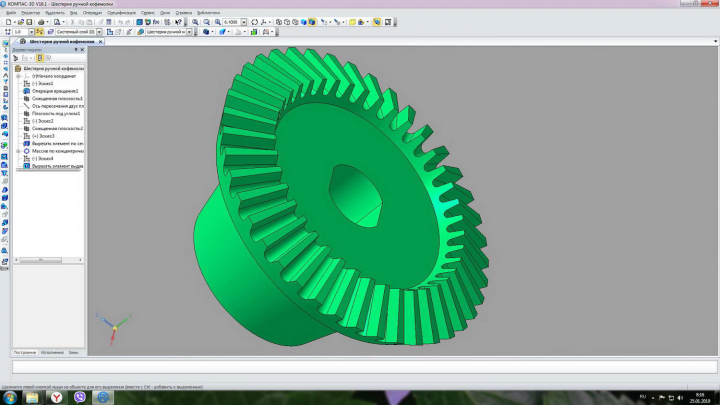The width and height of the screenshot is (720, 405).
Task: Click the volume icon in tray
Action: pyautogui.click(x=680, y=398)
